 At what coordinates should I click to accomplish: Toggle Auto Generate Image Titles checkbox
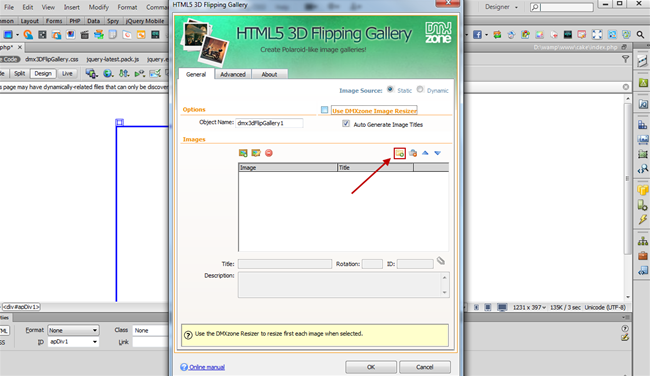pyautogui.click(x=346, y=124)
